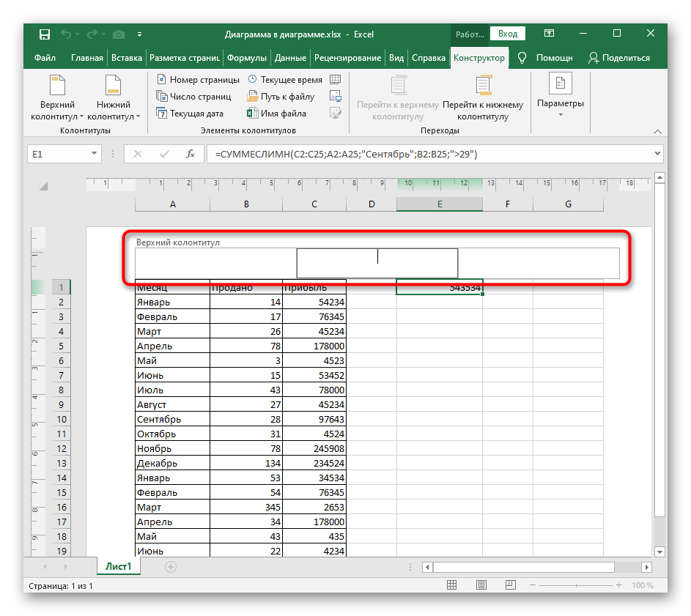691x616 pixels.
Task: Click the insert function fx icon
Action: pyautogui.click(x=191, y=154)
